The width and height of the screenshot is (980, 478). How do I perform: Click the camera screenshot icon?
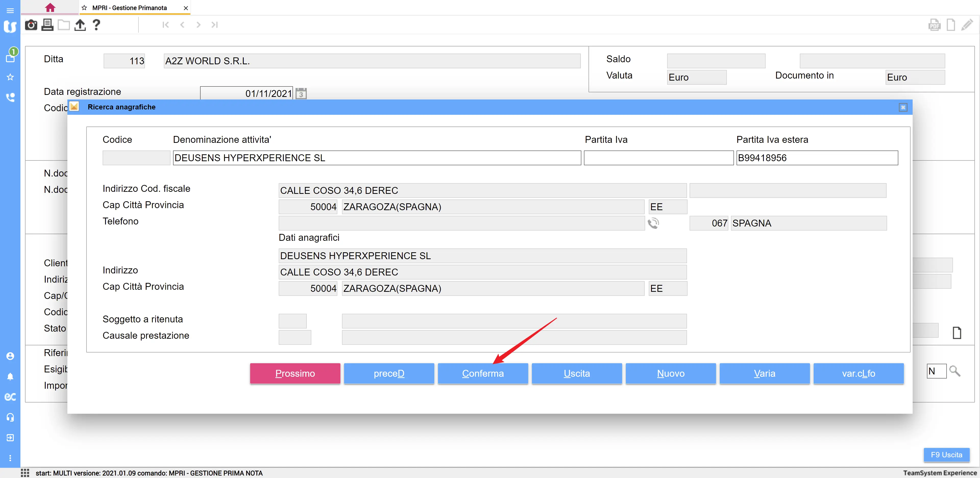31,25
